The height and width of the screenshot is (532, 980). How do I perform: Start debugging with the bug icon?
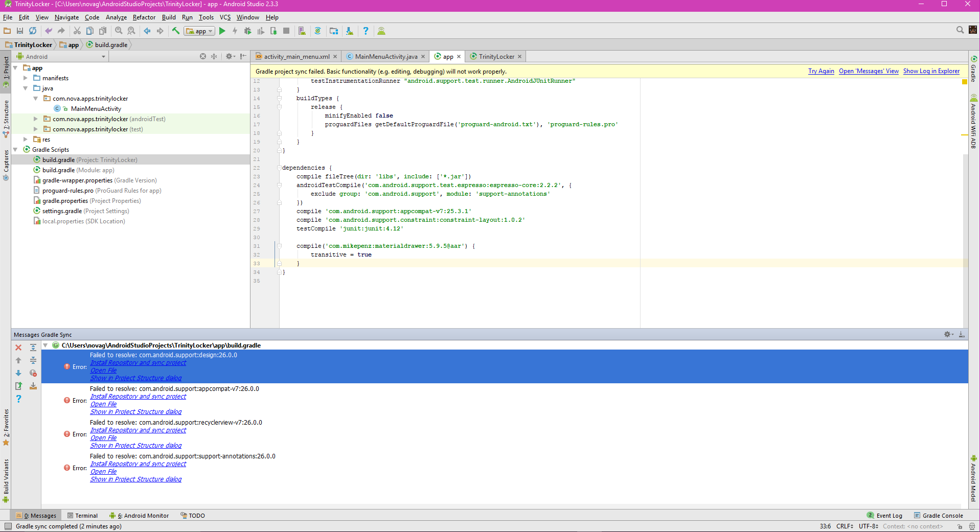coord(248,31)
